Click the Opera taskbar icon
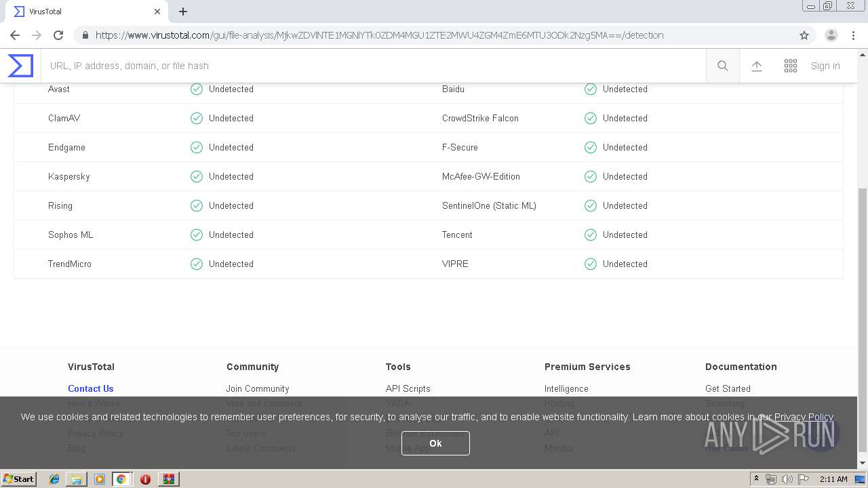 click(145, 479)
